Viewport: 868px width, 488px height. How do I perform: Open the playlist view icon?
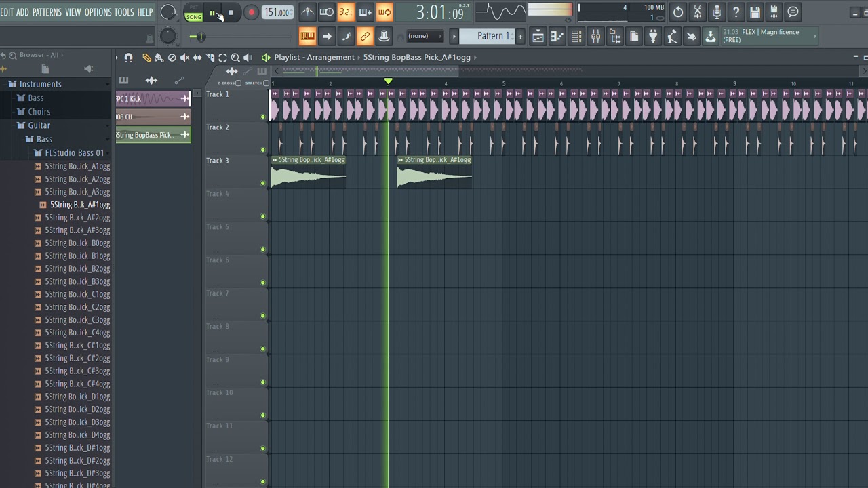pyautogui.click(x=538, y=37)
